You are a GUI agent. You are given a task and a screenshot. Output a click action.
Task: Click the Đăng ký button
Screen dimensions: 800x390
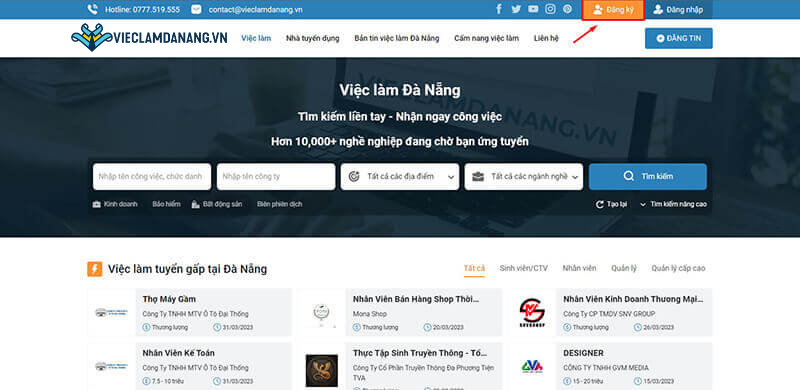(613, 10)
